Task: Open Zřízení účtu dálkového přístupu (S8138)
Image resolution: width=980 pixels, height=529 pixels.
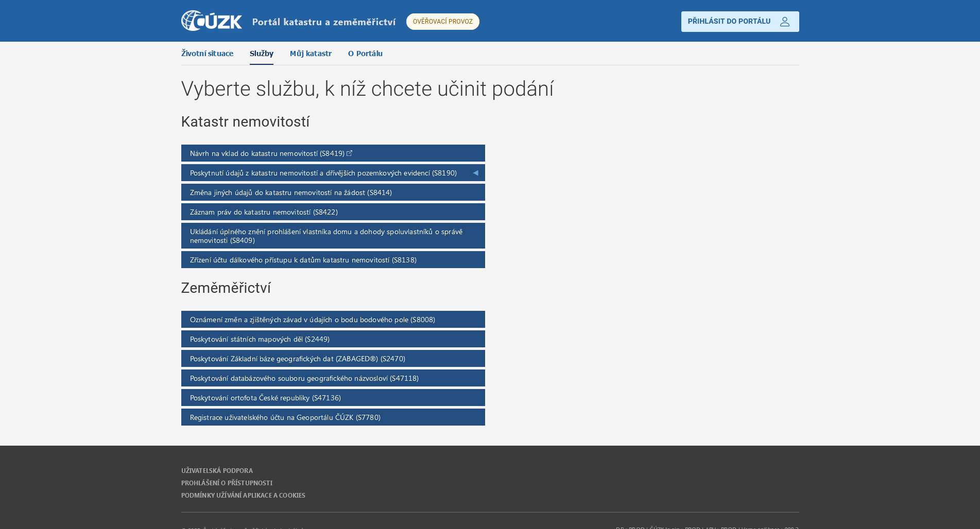Action: click(333, 260)
